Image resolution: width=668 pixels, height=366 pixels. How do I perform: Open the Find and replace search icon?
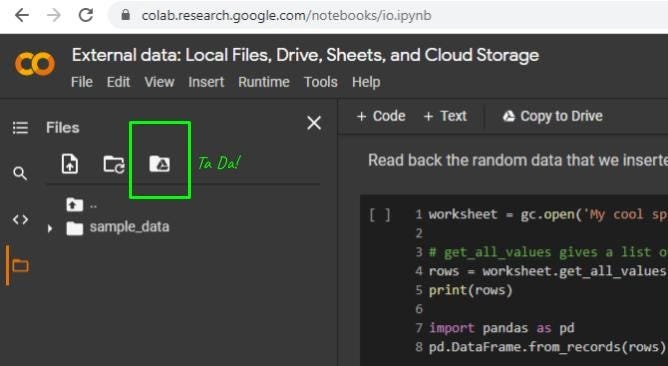point(20,173)
